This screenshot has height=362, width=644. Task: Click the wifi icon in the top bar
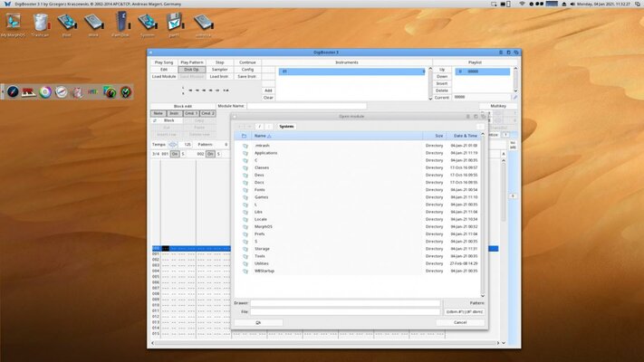pos(522,4)
